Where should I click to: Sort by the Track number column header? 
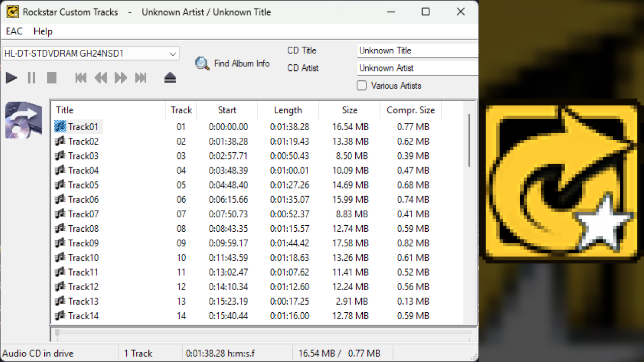181,110
